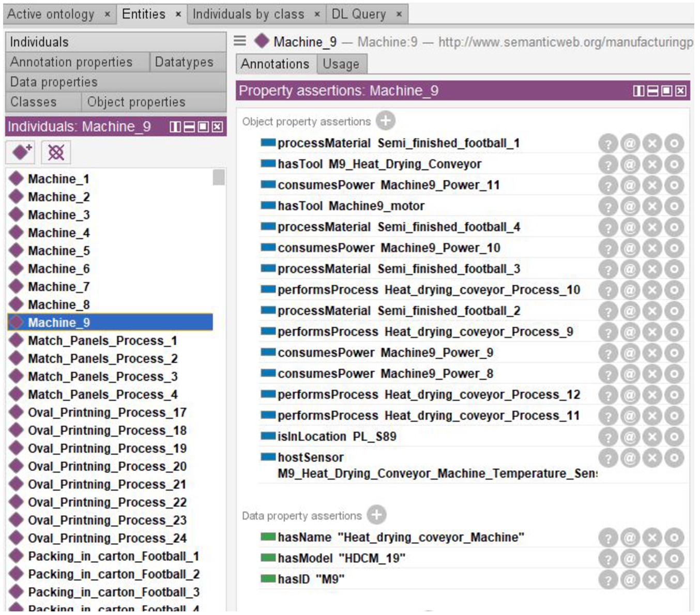The image size is (700, 615).
Task: Select the Individuals tab
Action: (116, 42)
